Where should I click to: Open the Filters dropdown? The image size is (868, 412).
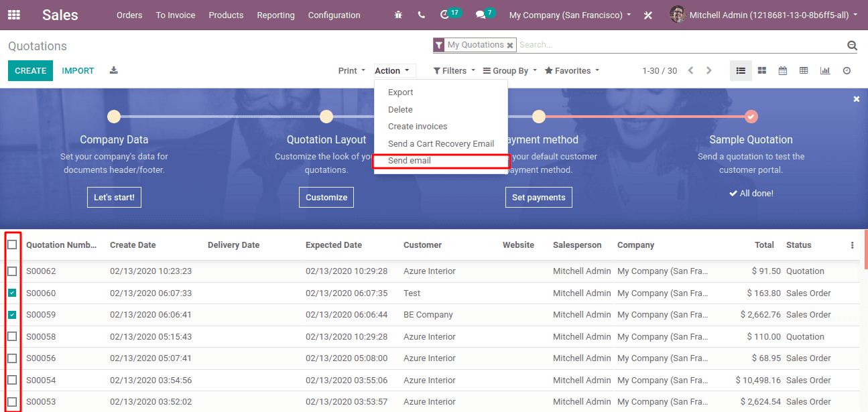point(454,70)
